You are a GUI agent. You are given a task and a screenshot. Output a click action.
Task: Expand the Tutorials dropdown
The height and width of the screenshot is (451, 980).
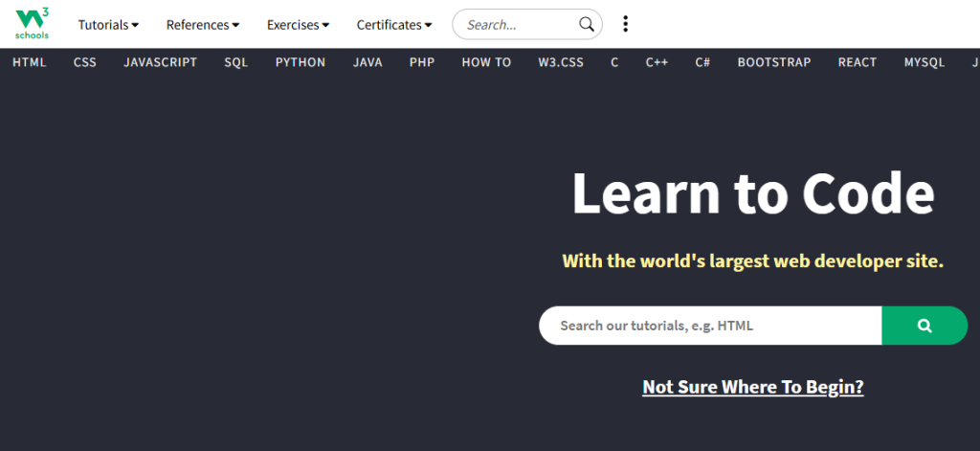click(x=108, y=25)
